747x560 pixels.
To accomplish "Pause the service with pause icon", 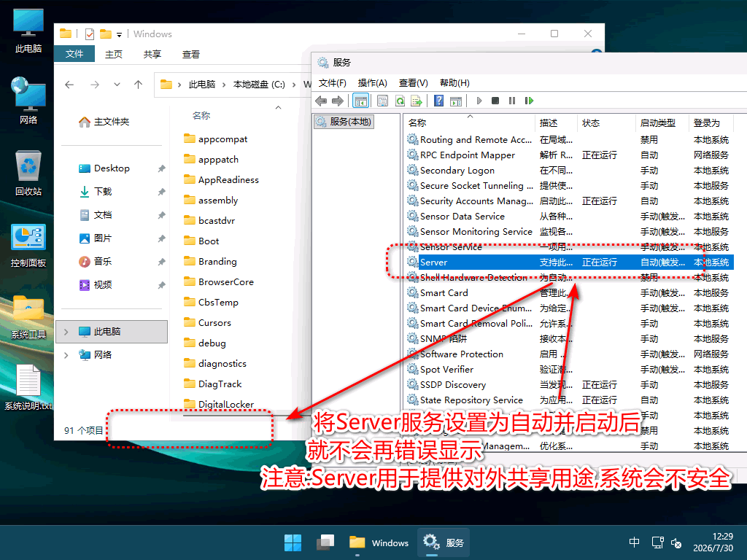I will [512, 101].
